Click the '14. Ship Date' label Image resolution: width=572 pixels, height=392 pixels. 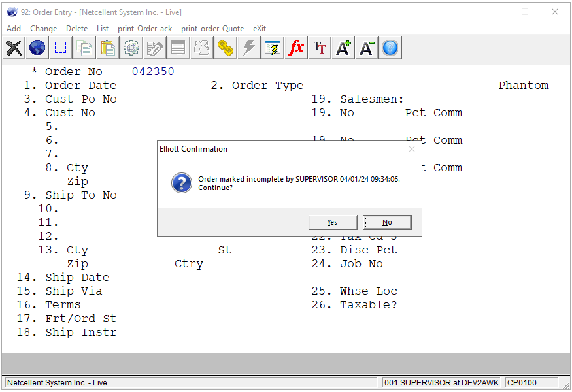(63, 277)
